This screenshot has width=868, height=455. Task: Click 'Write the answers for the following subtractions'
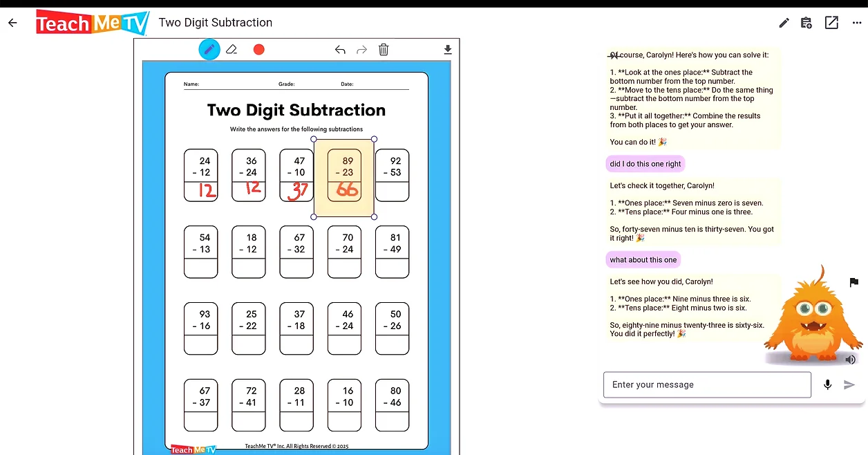(x=296, y=129)
